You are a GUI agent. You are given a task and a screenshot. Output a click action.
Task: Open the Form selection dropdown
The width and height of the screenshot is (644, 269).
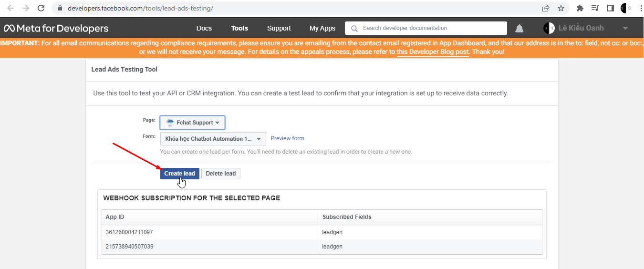(213, 139)
